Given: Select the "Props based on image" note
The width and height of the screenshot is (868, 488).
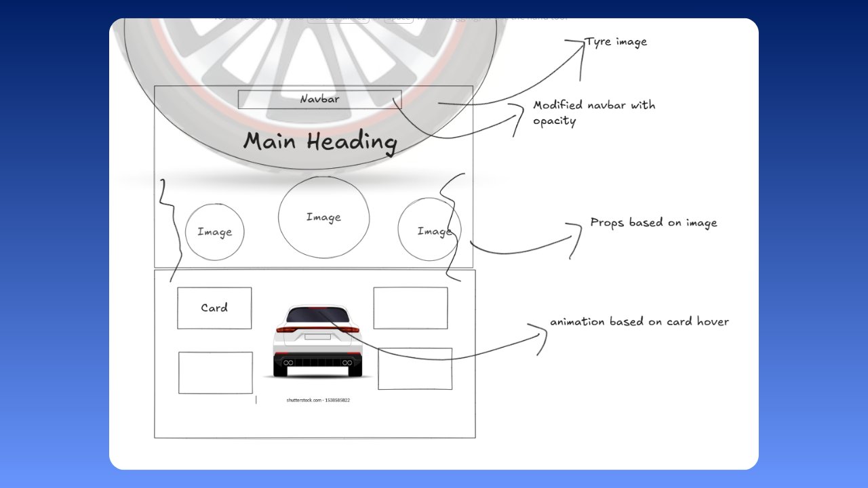Looking at the screenshot, I should click(x=653, y=223).
